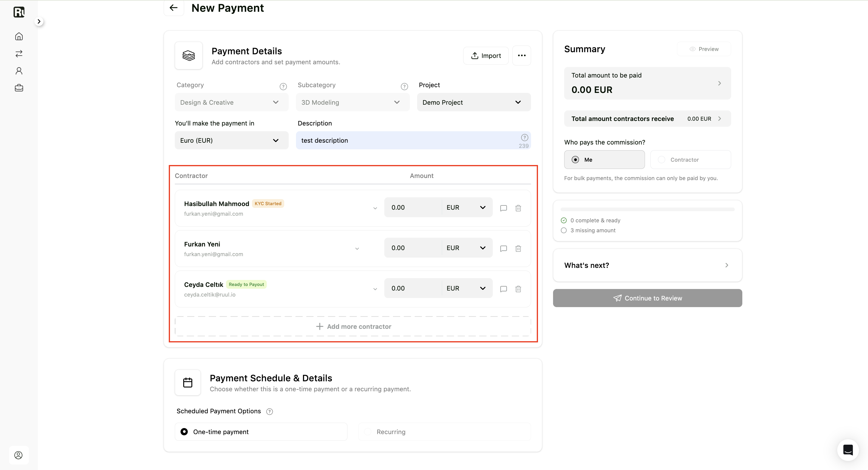Screen dimensions: 868x470
Task: Click ceyda.celtik@ruul.io email text
Action: tap(209, 295)
